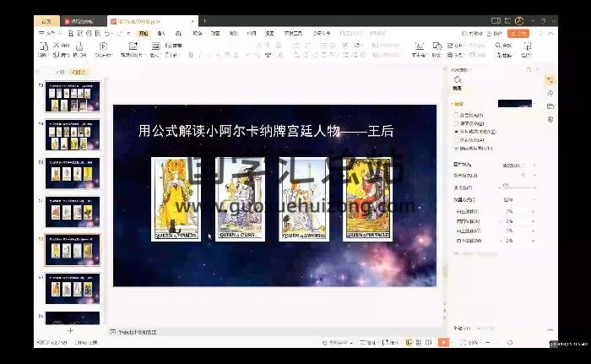Click the Fill paint bucket icon in properties panel
591x364 pixels.
tap(458, 79)
